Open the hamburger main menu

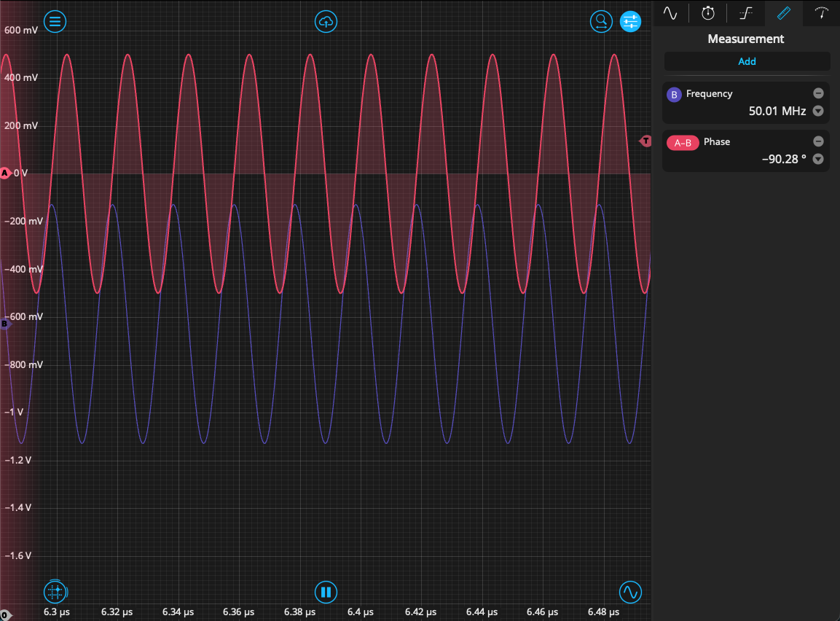pos(55,21)
